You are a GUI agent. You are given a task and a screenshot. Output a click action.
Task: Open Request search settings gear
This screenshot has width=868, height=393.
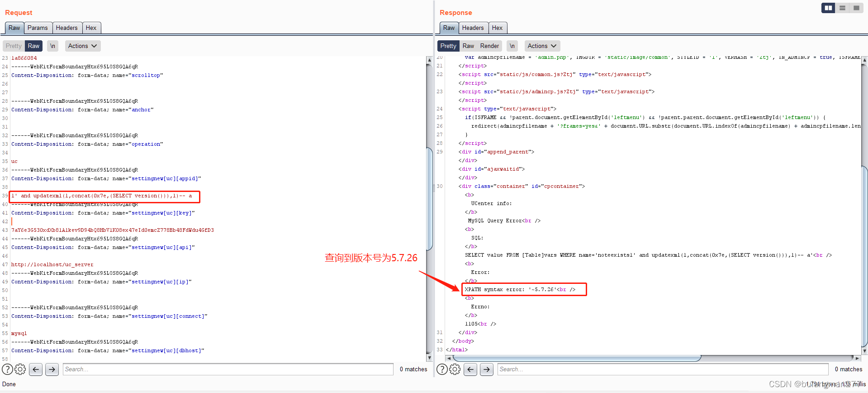[20, 369]
